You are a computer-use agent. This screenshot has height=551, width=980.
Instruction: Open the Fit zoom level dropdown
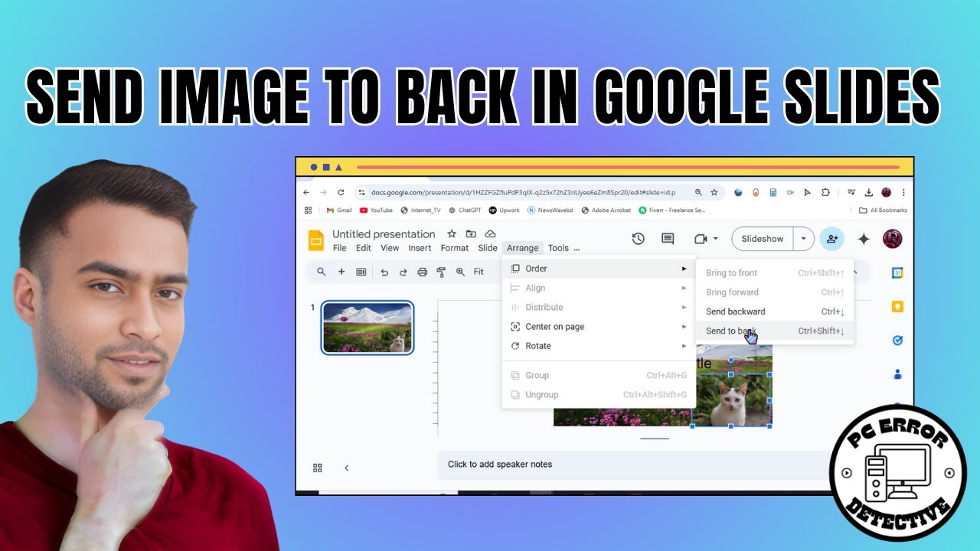(x=479, y=272)
